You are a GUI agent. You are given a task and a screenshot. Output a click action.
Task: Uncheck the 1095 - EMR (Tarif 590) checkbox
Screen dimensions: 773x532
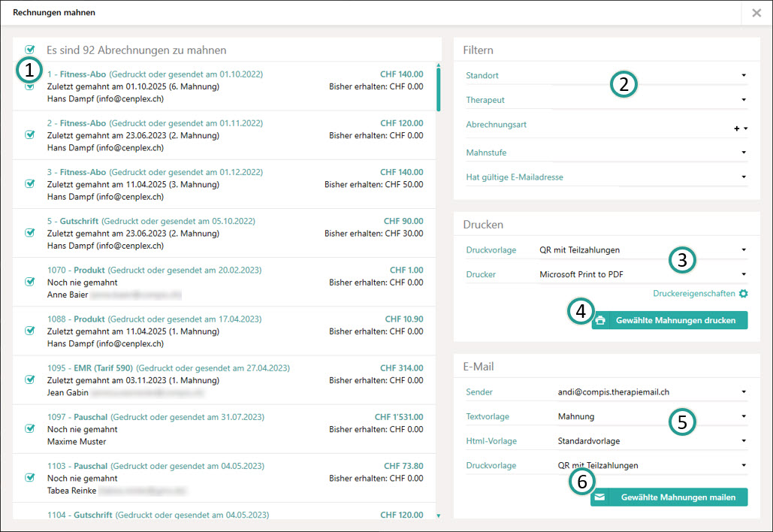(x=30, y=379)
